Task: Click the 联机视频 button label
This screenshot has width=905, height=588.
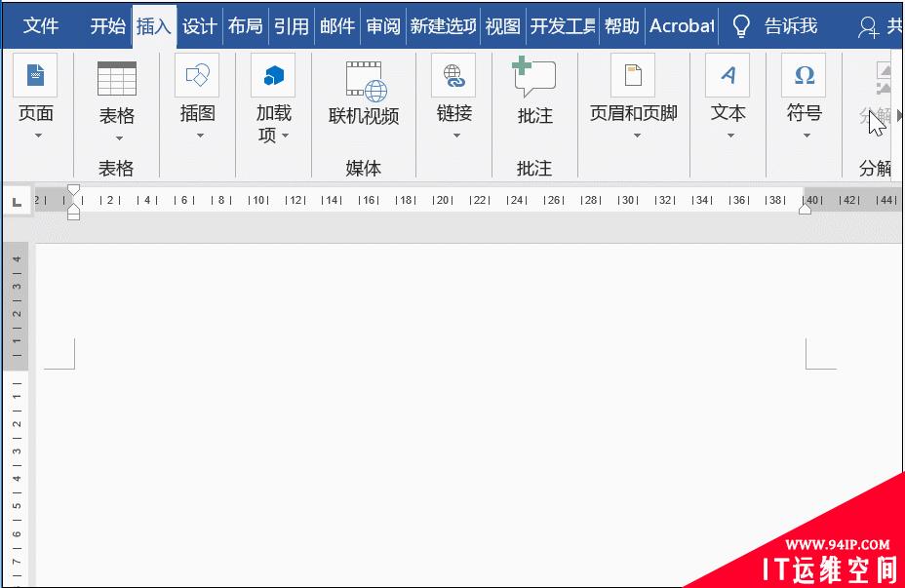Action: click(x=364, y=116)
